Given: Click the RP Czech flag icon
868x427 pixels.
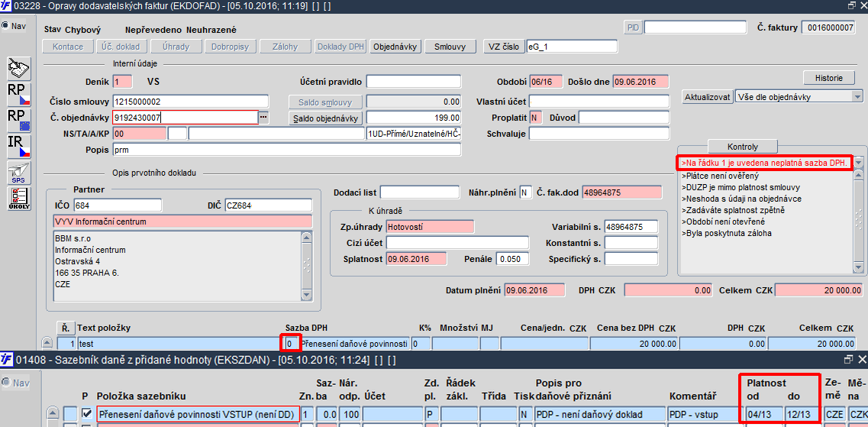Looking at the screenshot, I should click(18, 94).
